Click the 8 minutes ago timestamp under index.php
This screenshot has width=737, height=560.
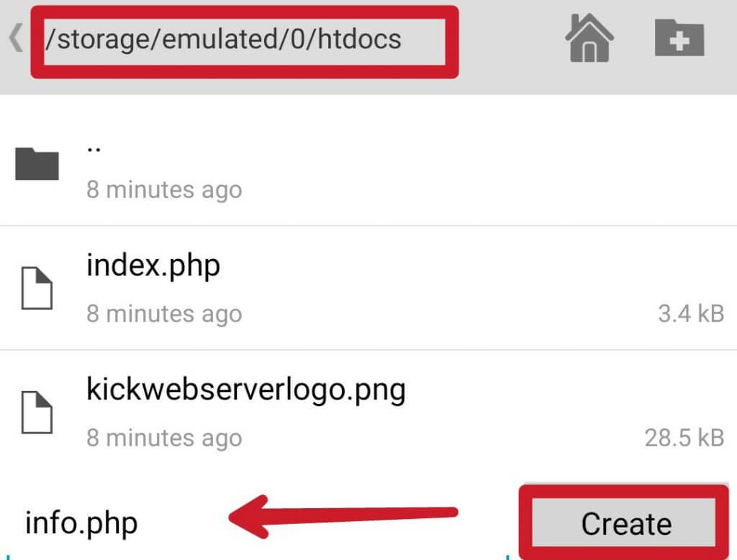click(x=164, y=314)
